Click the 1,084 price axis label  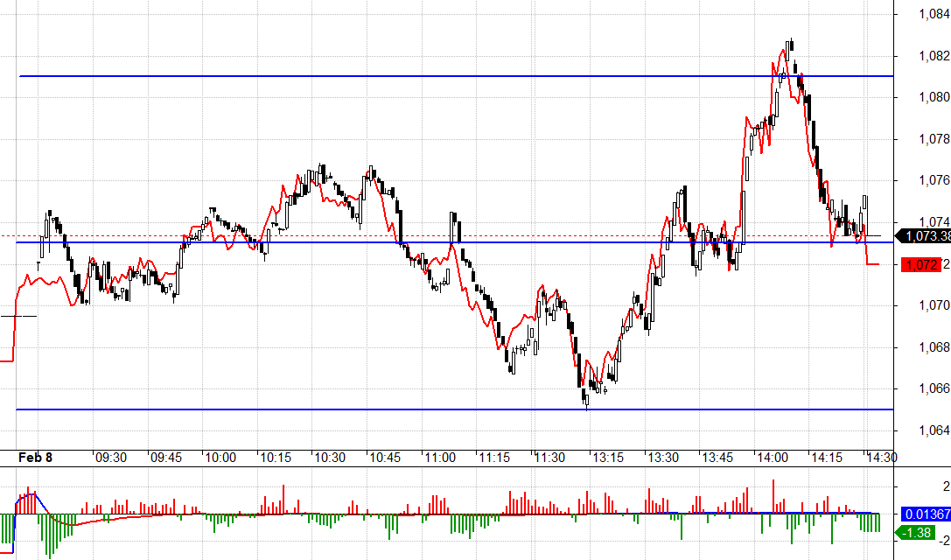click(922, 14)
